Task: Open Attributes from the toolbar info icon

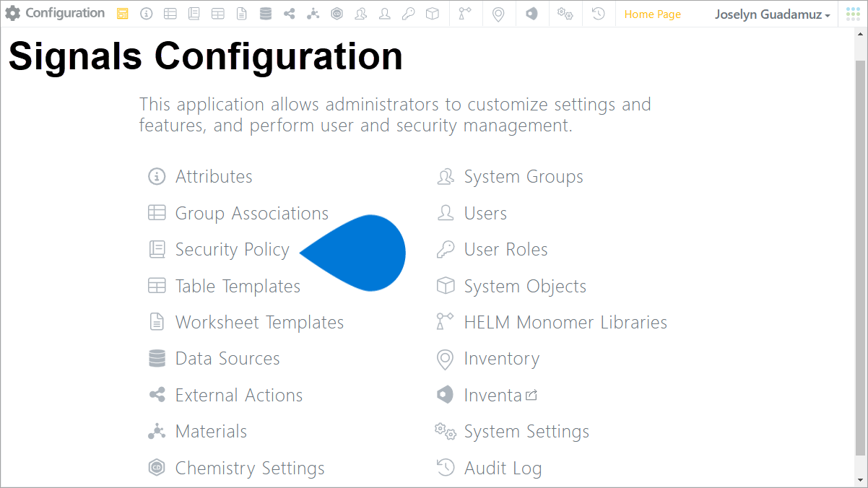Action: (147, 14)
